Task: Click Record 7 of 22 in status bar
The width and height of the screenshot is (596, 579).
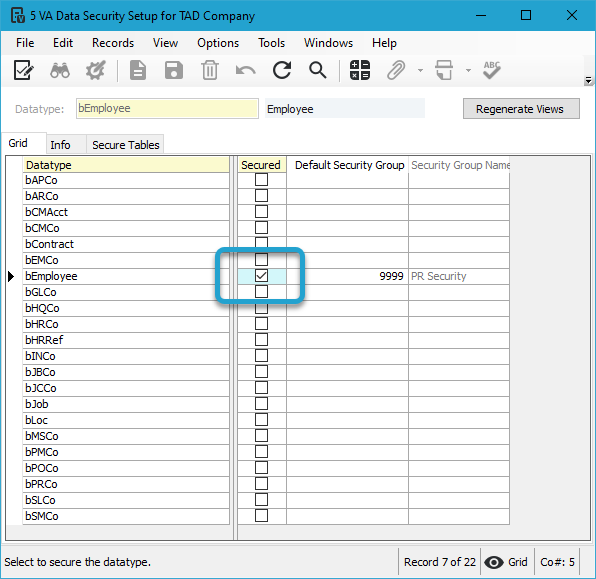Action: pos(440,562)
